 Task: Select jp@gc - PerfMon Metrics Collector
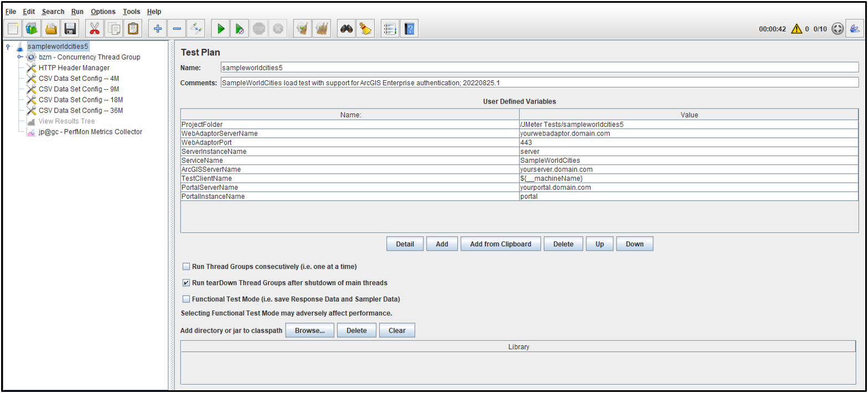[x=90, y=132]
